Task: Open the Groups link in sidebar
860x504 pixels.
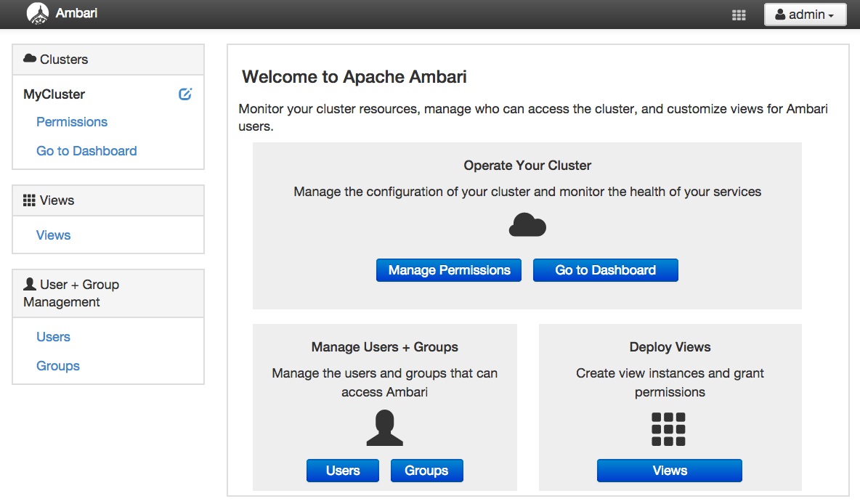Action: [x=58, y=366]
